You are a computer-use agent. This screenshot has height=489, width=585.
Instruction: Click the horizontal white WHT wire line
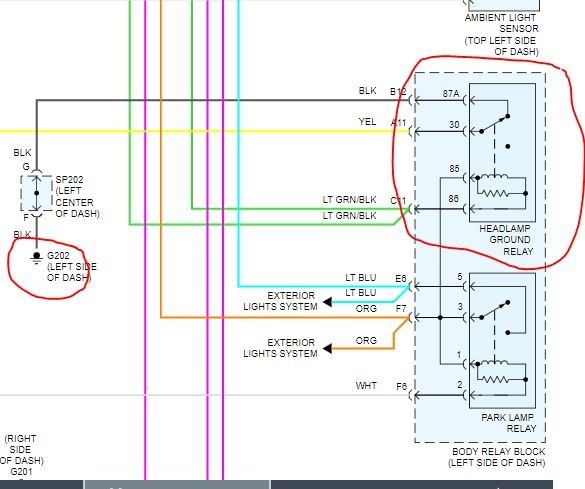coord(204,395)
